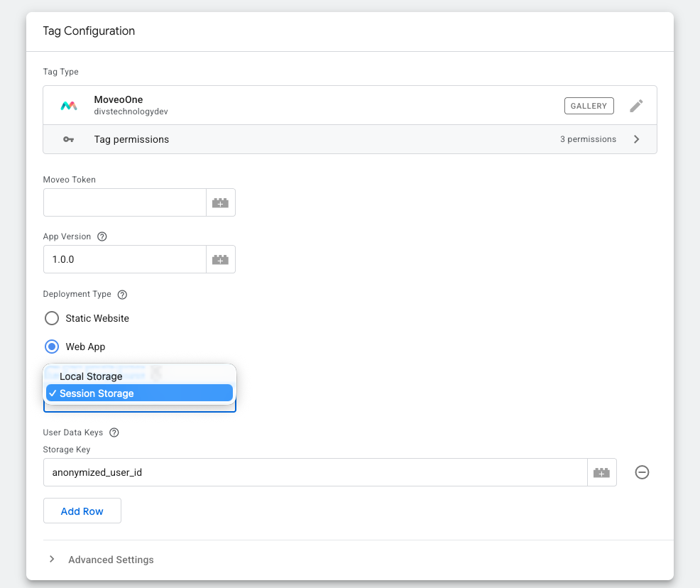Insert variable for Storage Key field

click(602, 472)
